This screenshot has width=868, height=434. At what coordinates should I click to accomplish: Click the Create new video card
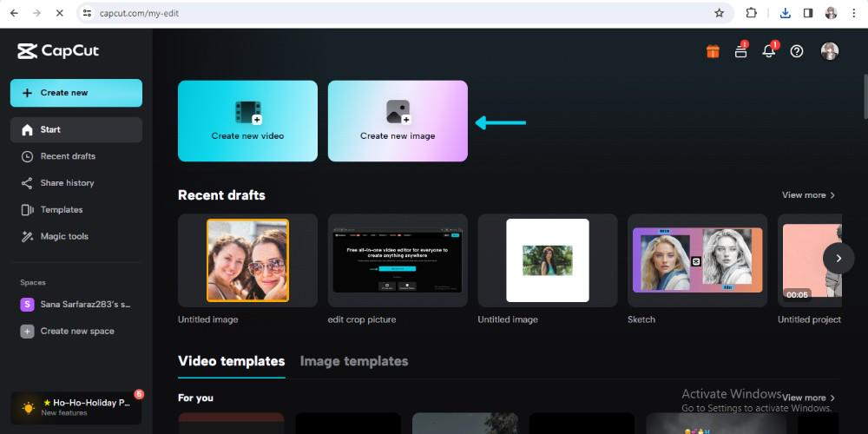click(247, 121)
